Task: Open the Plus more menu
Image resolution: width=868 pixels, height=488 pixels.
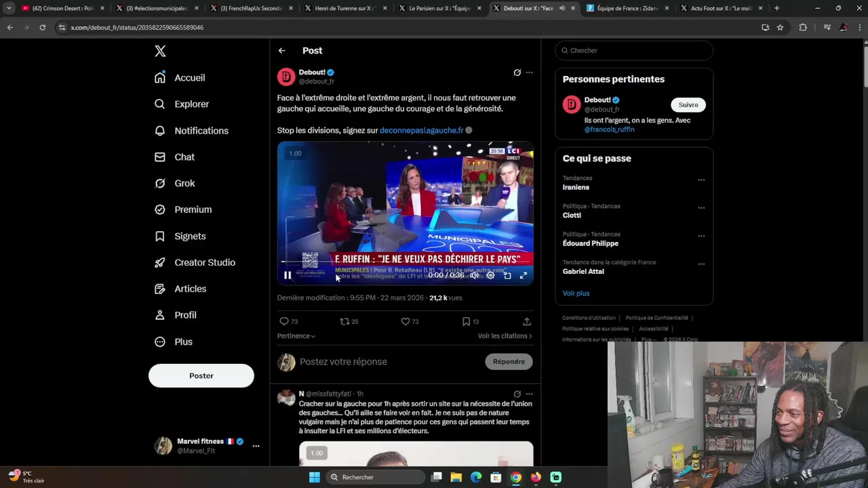Action: click(174, 342)
